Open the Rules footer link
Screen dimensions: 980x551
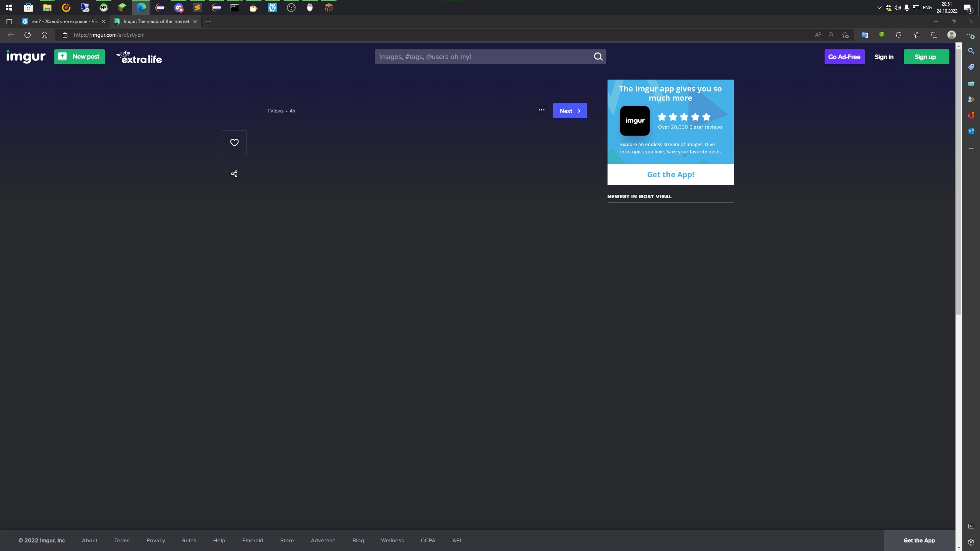coord(189,540)
